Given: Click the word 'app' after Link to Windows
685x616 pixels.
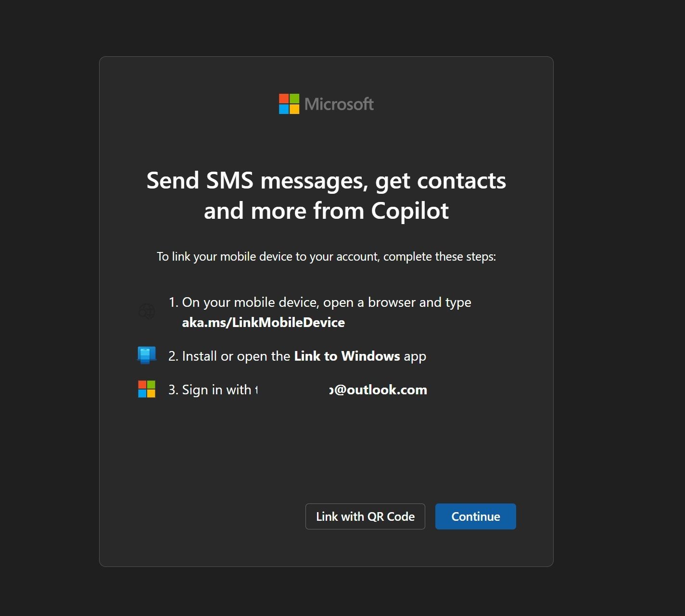Looking at the screenshot, I should [x=415, y=356].
